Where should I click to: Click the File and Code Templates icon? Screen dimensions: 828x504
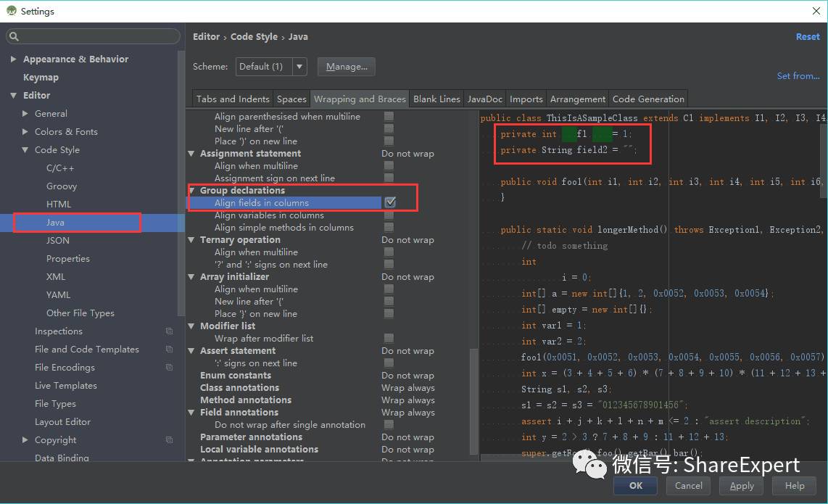pos(169,350)
